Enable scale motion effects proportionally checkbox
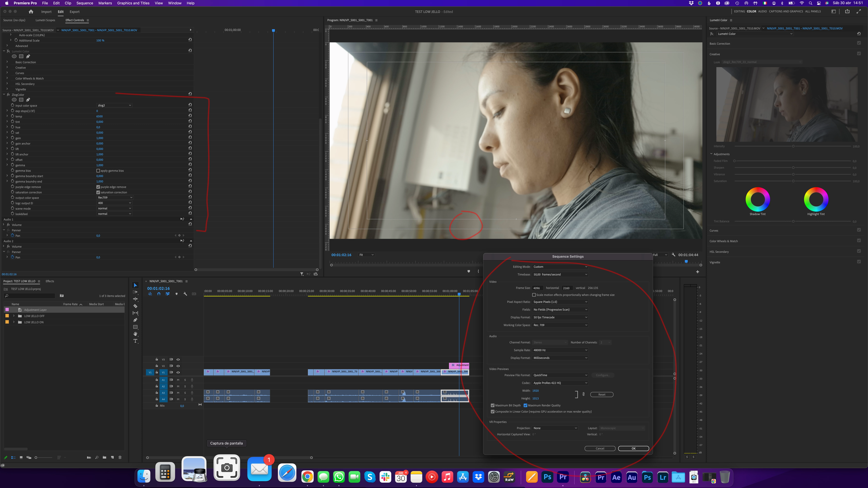The image size is (868, 488). click(534, 295)
